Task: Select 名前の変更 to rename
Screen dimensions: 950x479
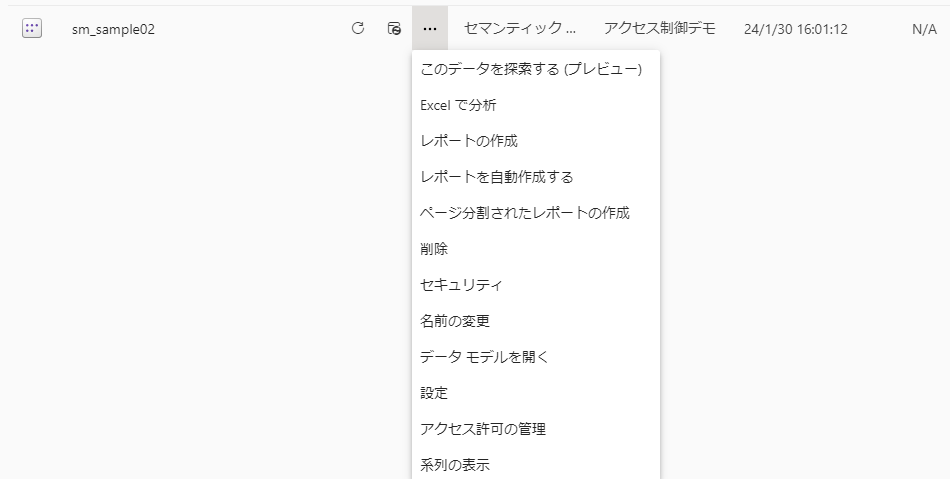Action: pos(536,321)
